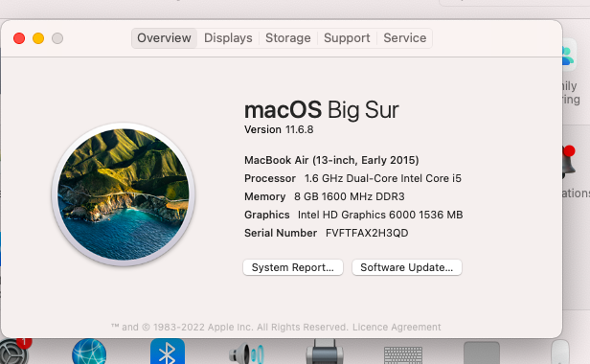Open Software Update gear with red badge
590x364 pixels.
click(x=14, y=351)
